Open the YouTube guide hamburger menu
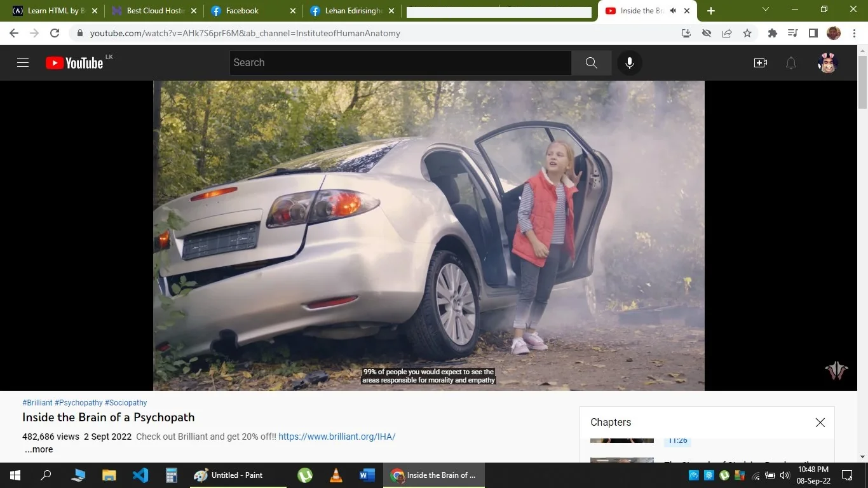The width and height of the screenshot is (868, 488). pyautogui.click(x=23, y=63)
